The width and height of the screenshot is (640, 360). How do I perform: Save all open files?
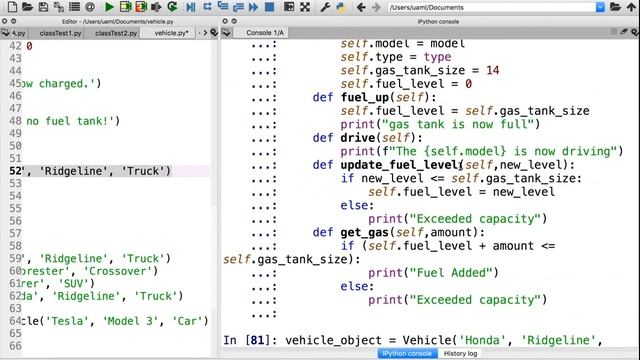[x=58, y=7]
